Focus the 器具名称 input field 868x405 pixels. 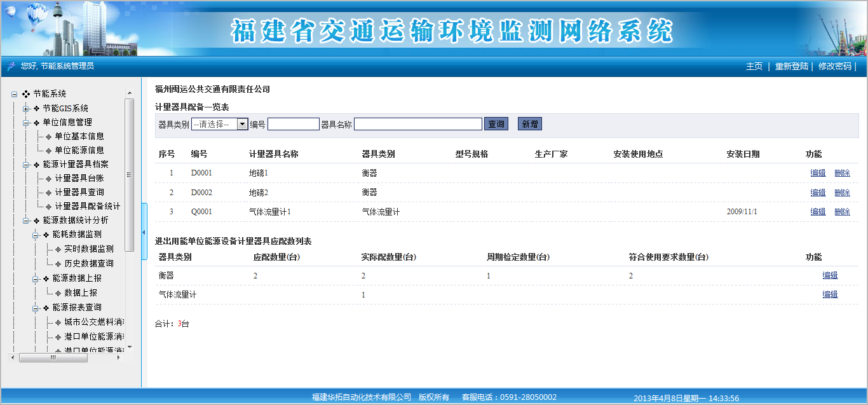(x=418, y=124)
